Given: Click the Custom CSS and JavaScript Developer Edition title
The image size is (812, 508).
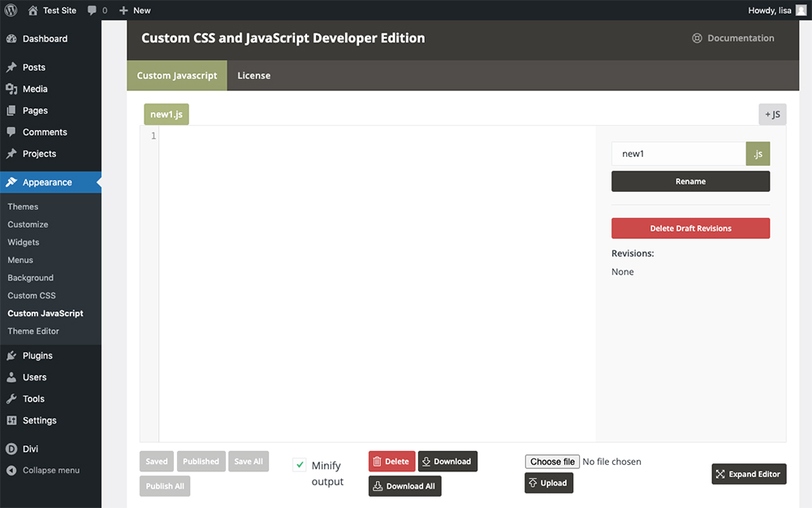Looking at the screenshot, I should (x=283, y=38).
